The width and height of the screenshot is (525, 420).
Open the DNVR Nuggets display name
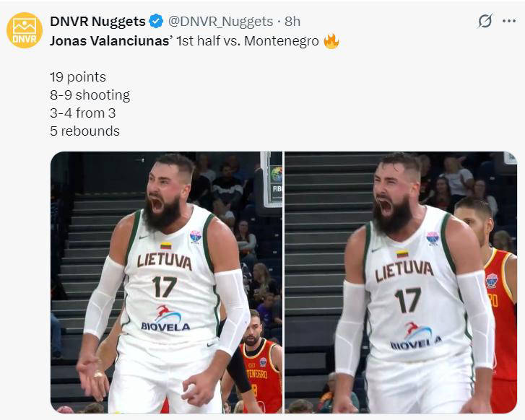pos(97,22)
